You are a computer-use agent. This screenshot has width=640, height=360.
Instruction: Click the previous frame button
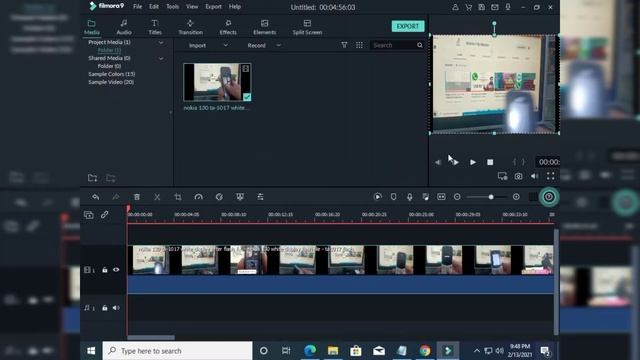point(438,162)
